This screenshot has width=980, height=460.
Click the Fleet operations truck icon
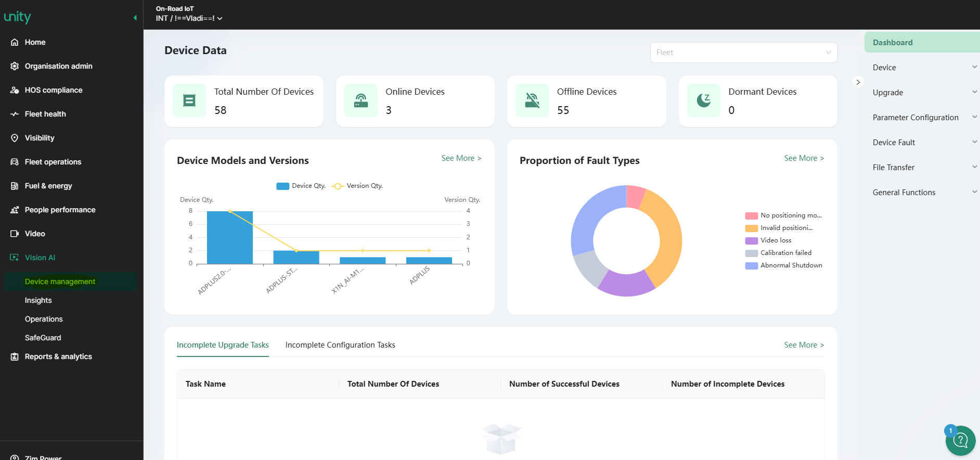15,162
